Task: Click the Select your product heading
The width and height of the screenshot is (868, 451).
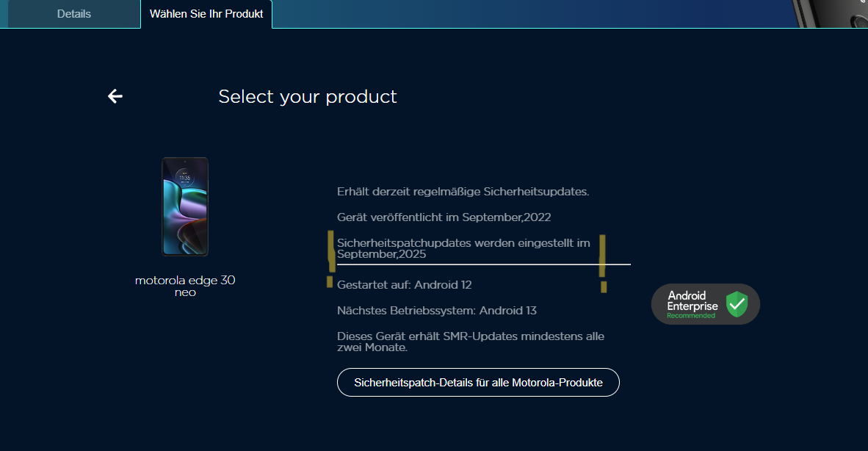Action: [308, 96]
